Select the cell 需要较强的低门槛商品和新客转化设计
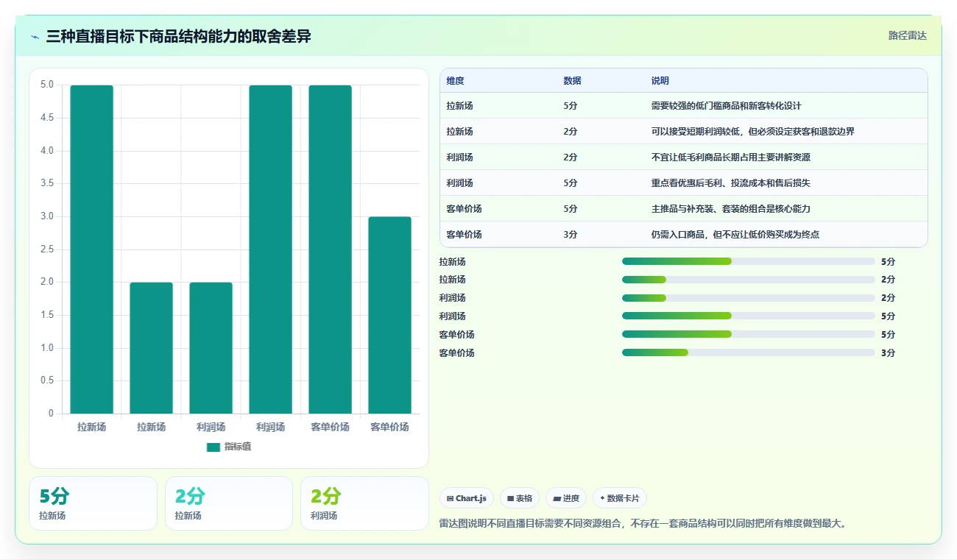 (x=727, y=106)
